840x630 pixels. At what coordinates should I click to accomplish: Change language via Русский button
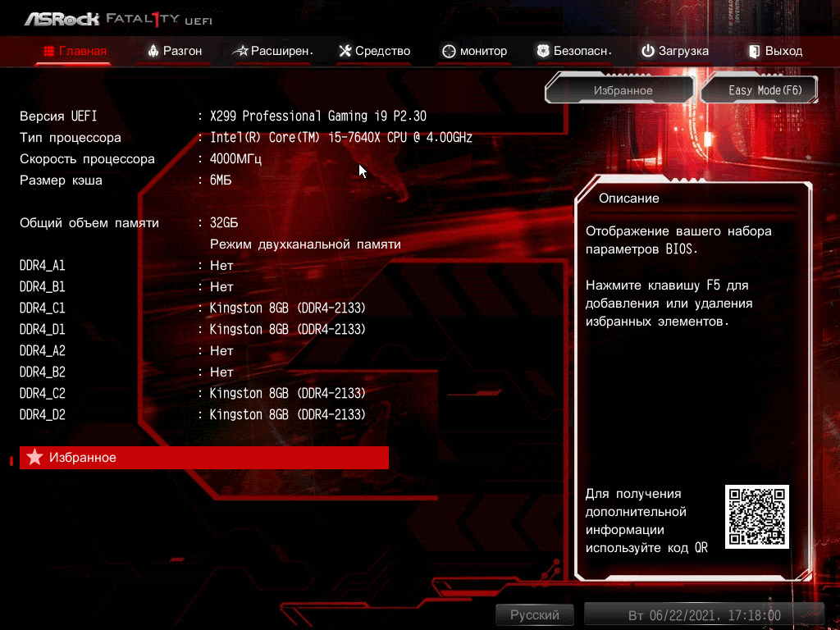(535, 615)
